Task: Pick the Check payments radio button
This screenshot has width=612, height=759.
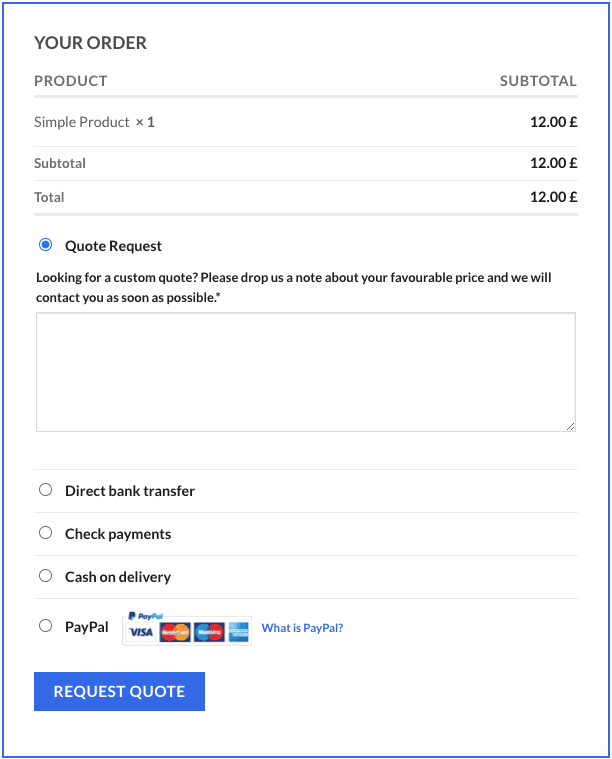Action: point(45,533)
